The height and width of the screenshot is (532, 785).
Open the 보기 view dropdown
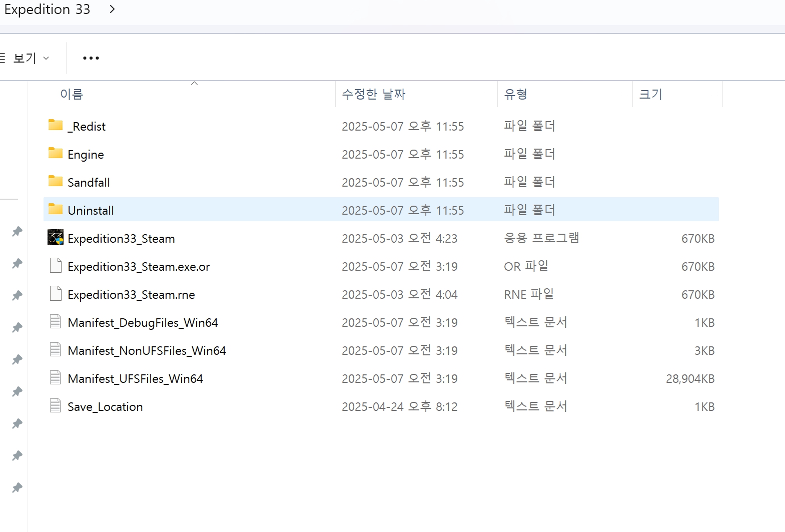26,58
